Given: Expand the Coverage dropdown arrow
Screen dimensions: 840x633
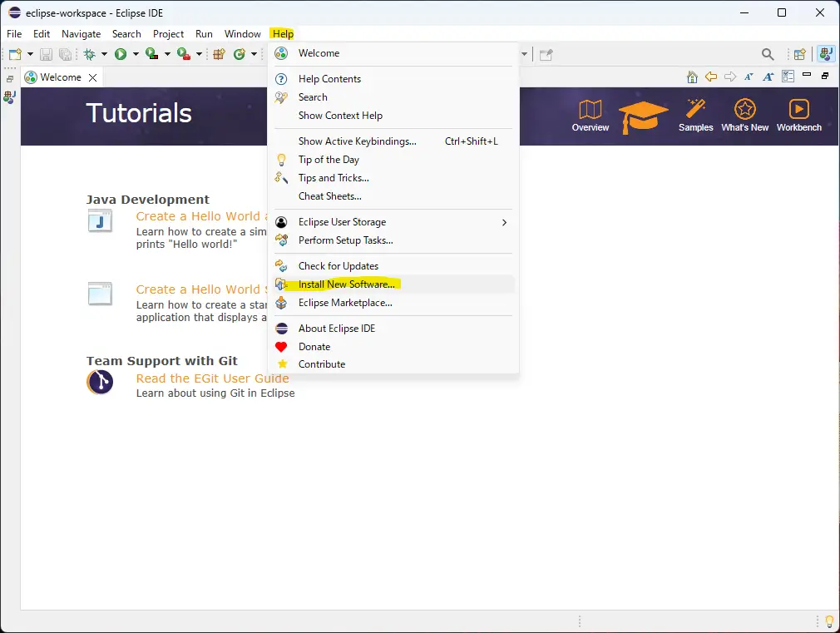Looking at the screenshot, I should coord(167,54).
